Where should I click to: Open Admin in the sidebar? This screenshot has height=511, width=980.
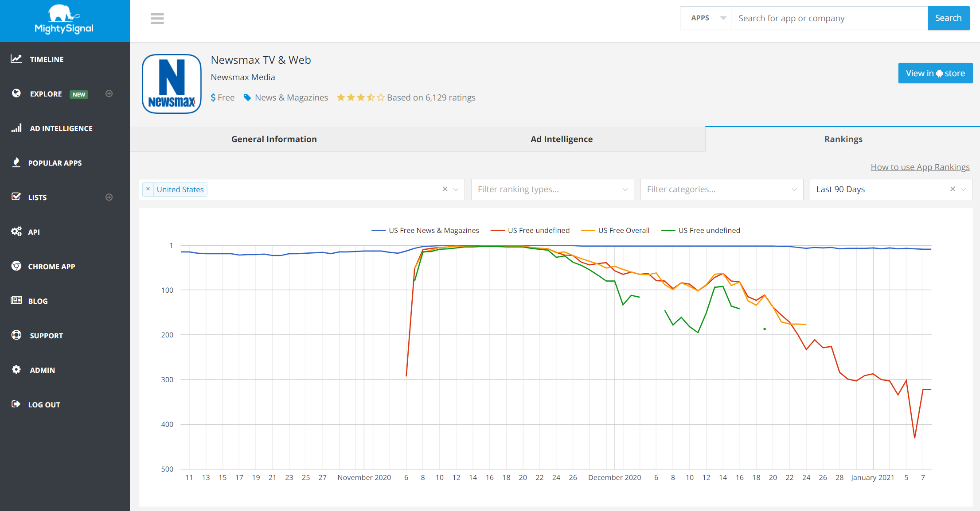click(42, 370)
